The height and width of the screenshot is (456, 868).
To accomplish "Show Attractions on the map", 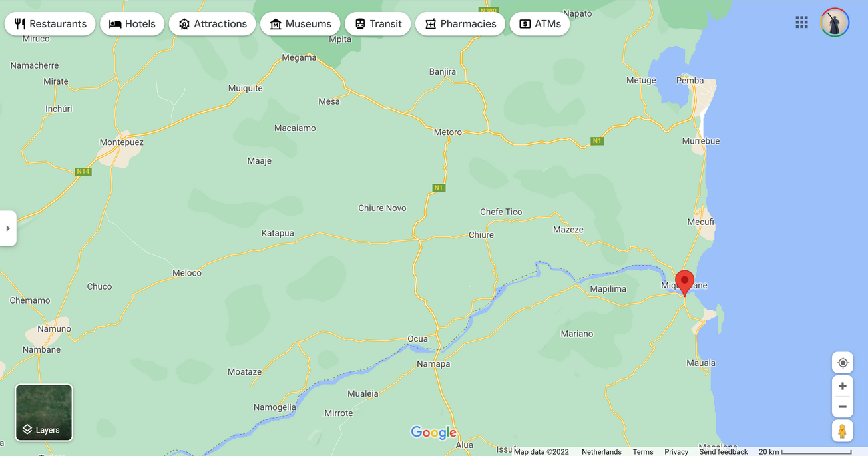I will pos(212,24).
